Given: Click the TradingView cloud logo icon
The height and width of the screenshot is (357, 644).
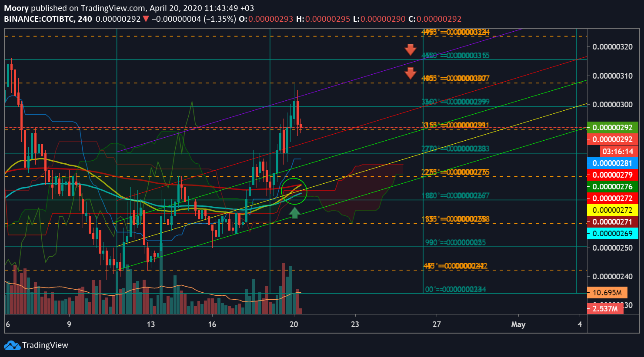Looking at the screenshot, I should 12,346.
